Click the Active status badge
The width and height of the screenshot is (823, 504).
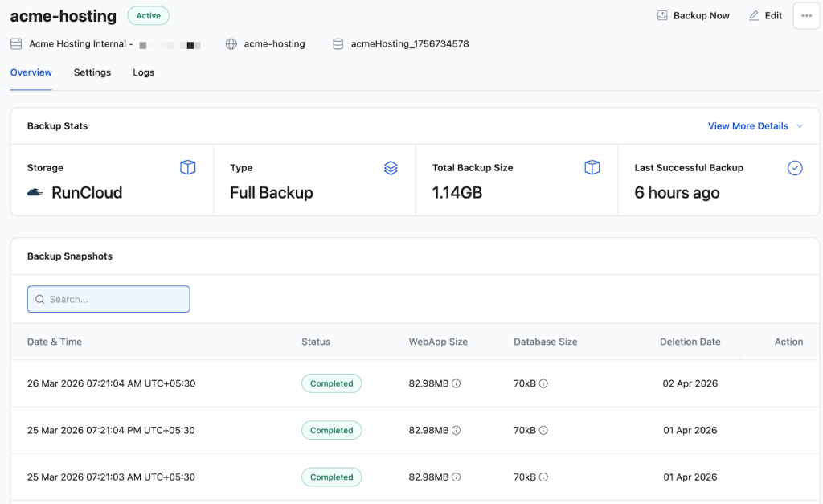[x=149, y=16]
